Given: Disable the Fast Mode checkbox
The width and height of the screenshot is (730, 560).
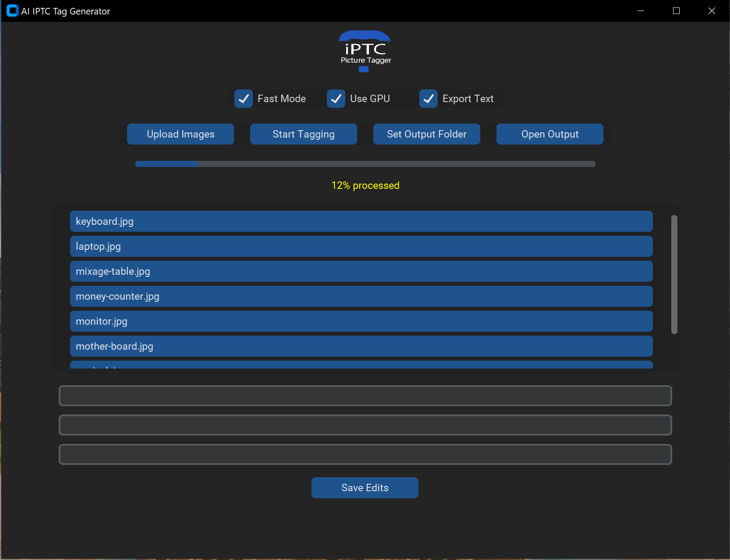Looking at the screenshot, I should [244, 99].
